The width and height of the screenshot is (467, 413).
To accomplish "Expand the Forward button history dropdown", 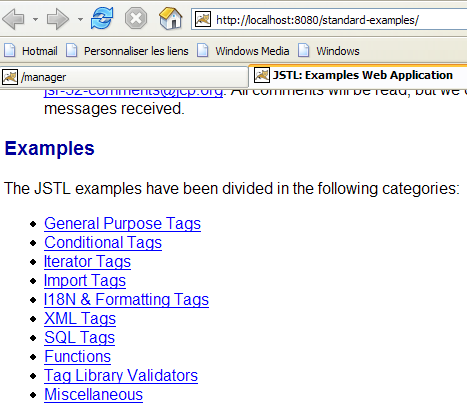I will pyautogui.click(x=80, y=19).
